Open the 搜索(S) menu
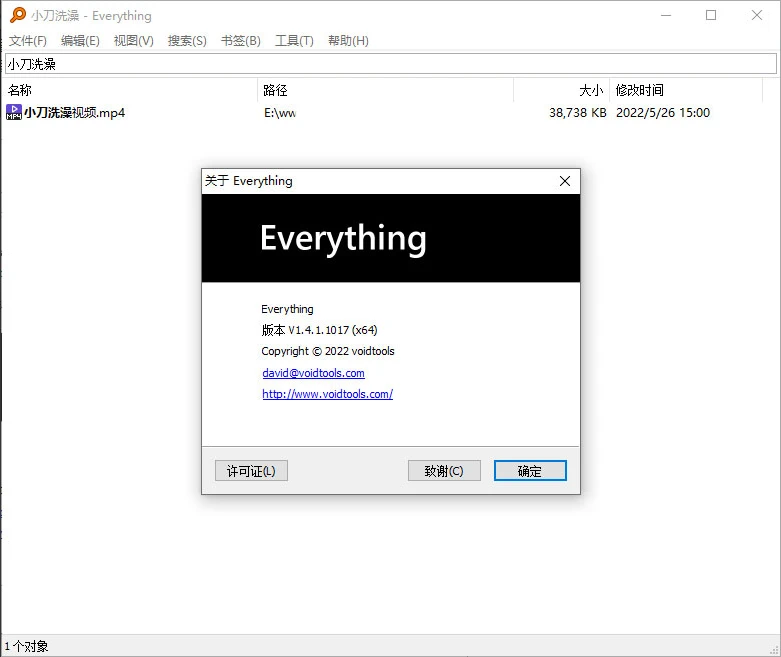The width and height of the screenshot is (781, 657). (x=187, y=41)
